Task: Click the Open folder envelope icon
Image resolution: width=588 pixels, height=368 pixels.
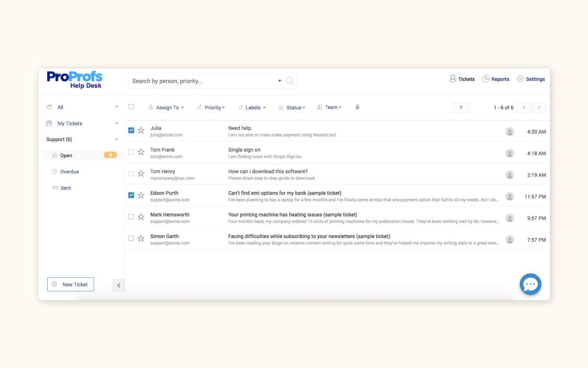Action: [x=55, y=155]
